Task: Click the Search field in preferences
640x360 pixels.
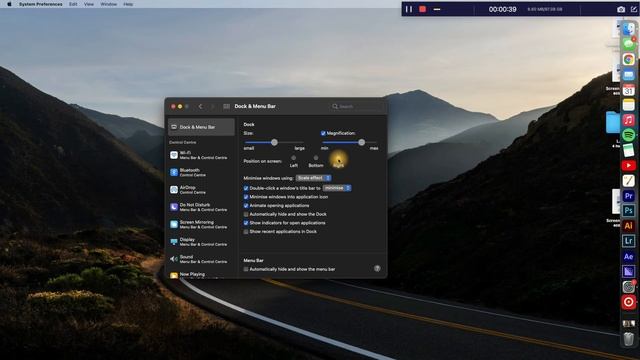Action: 356,106
